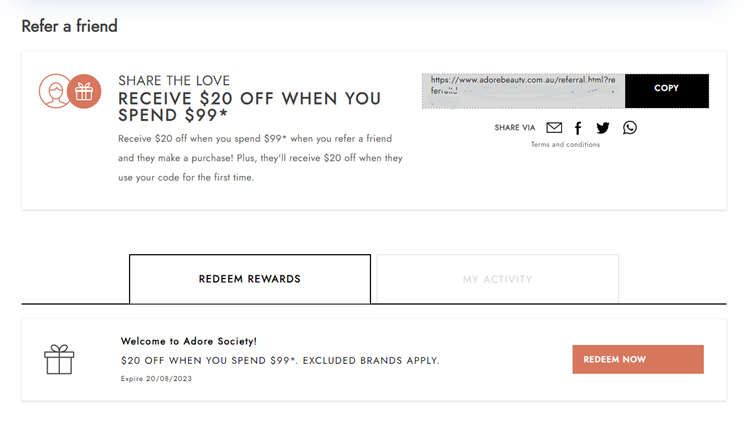752x438 pixels.
Task: Copy the referral link with COPY button
Action: [667, 91]
